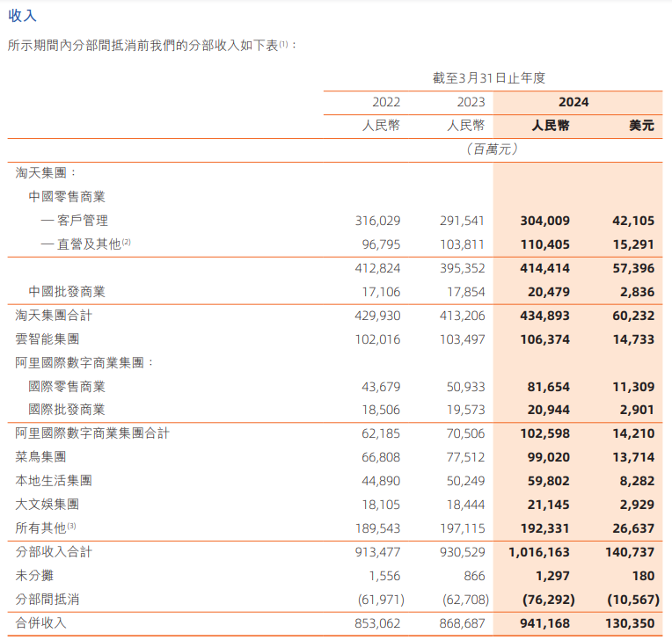The image size is (672, 640).
Task: Click the 美元 currency header
Action: click(641, 126)
